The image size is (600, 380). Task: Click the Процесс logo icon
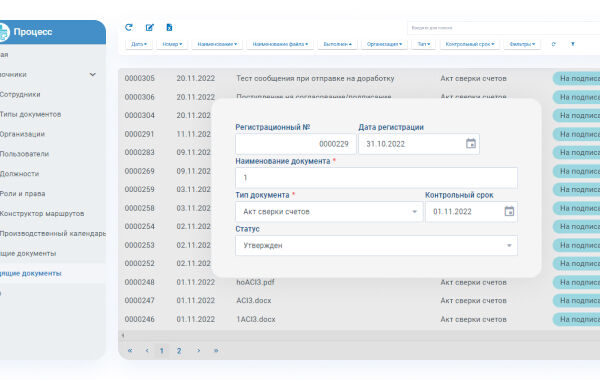(x=4, y=32)
